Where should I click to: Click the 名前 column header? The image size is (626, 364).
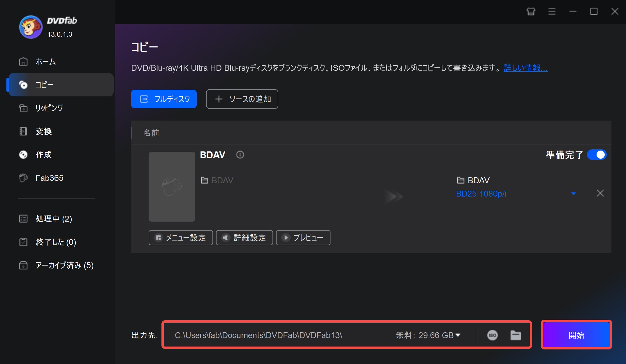151,133
